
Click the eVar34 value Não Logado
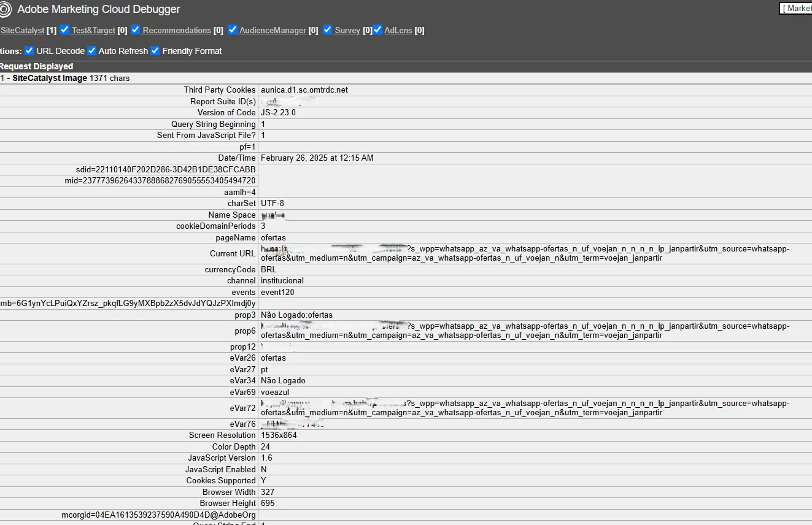[x=283, y=380]
